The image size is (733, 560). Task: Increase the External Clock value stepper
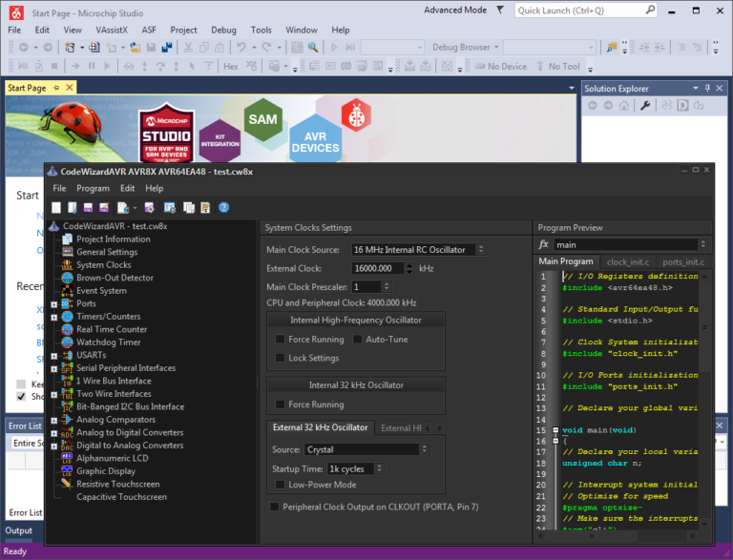409,265
